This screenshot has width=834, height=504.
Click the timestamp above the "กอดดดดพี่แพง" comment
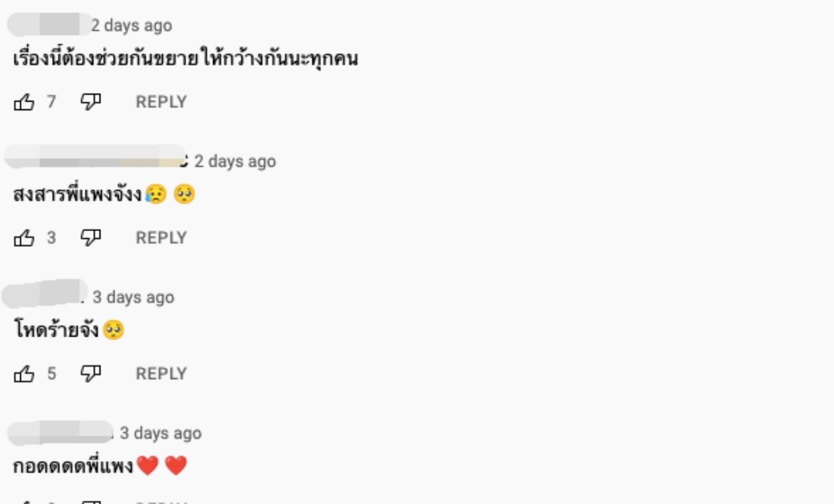tap(160, 433)
